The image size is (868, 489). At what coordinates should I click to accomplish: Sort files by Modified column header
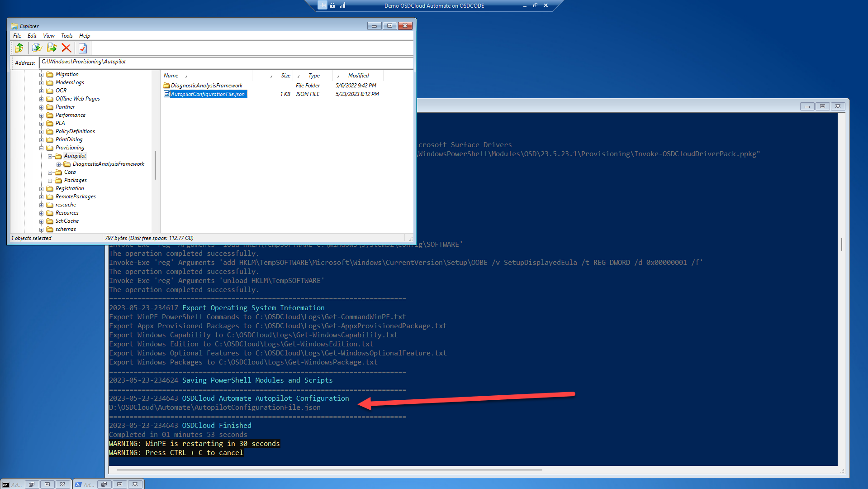coord(358,76)
